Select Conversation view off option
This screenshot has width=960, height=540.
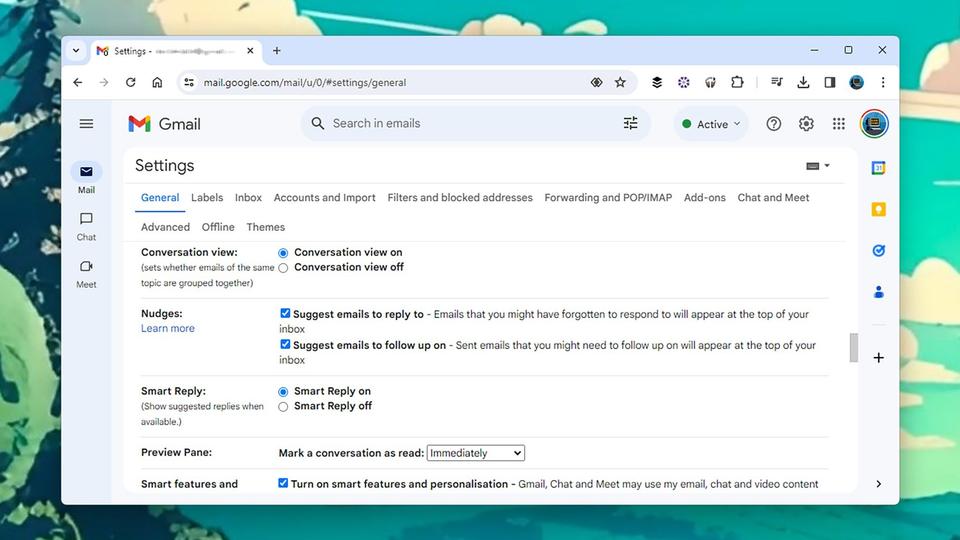(x=283, y=268)
